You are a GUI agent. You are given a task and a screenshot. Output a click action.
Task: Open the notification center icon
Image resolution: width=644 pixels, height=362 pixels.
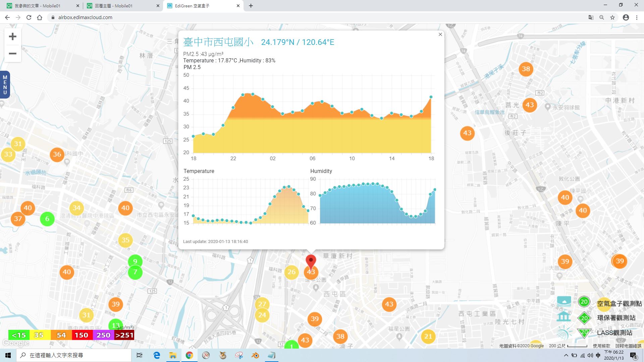coord(634,355)
